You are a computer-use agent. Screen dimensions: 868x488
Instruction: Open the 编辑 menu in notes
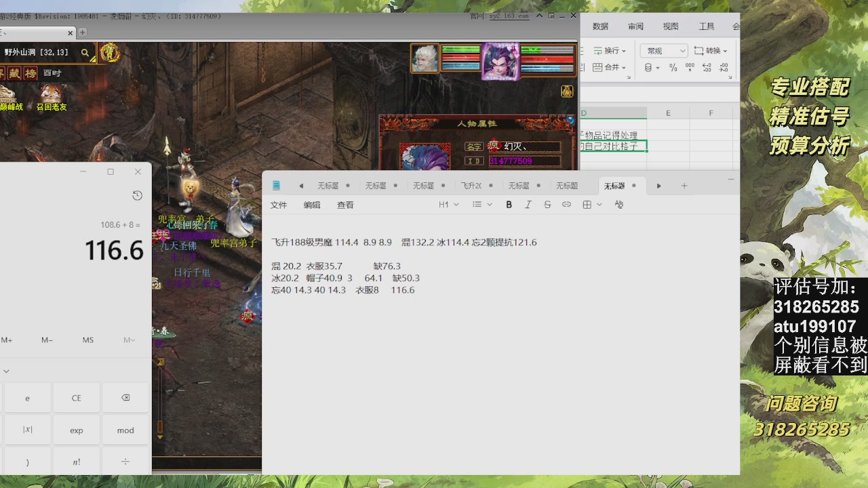tap(312, 205)
